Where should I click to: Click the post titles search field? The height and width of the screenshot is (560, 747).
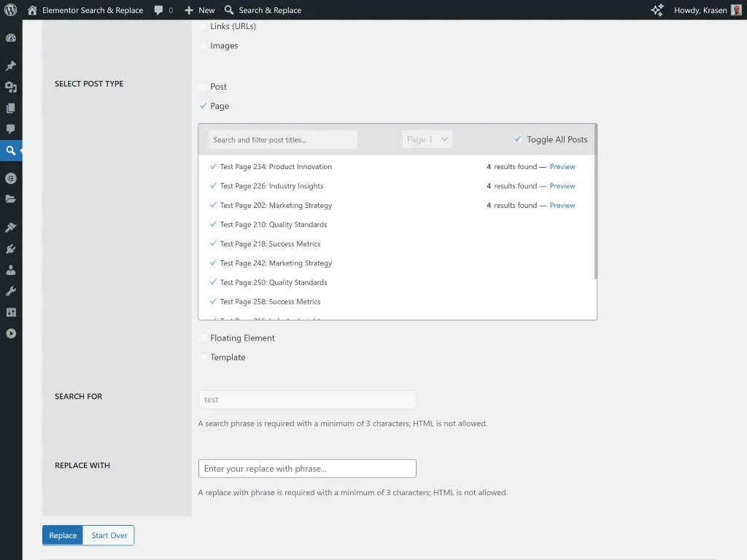[x=284, y=139]
